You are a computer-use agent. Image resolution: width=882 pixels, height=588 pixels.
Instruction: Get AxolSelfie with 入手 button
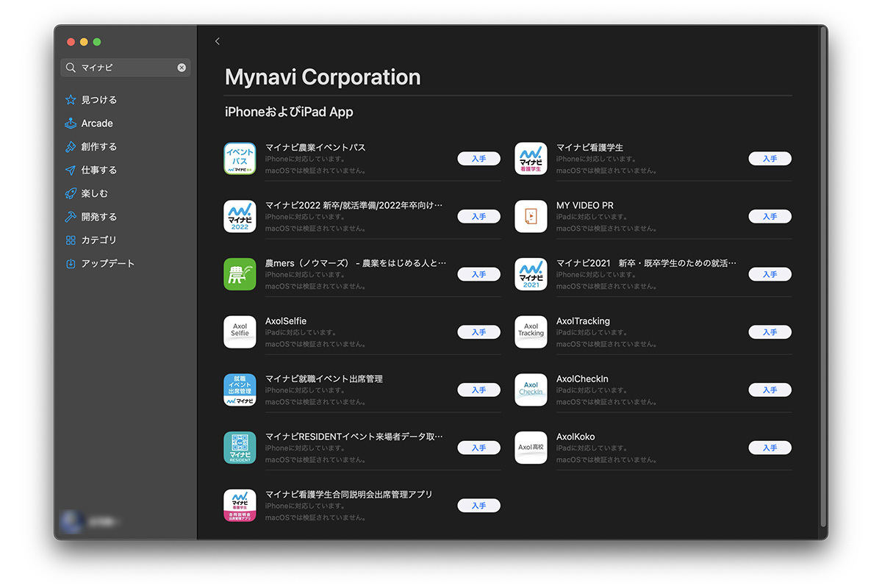tap(478, 332)
